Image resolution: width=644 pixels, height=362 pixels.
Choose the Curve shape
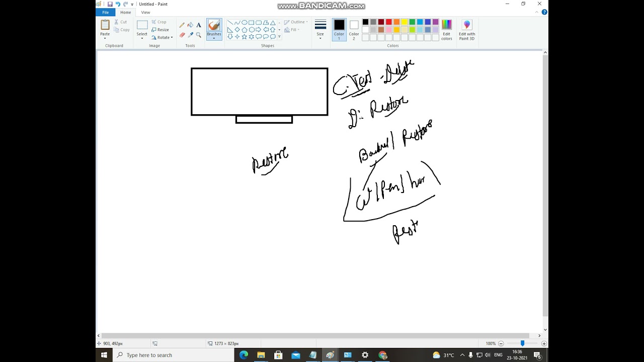pyautogui.click(x=237, y=23)
